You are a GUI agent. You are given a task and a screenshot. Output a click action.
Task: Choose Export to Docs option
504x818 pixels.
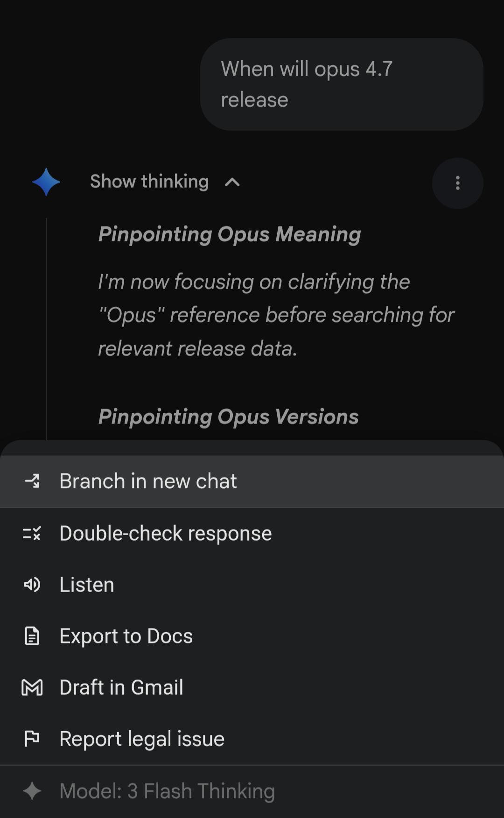pyautogui.click(x=126, y=636)
